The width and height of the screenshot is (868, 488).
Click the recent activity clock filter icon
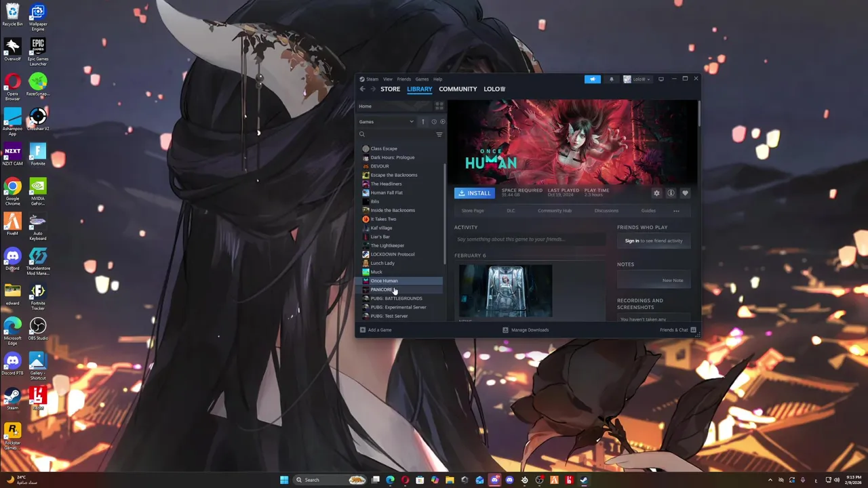434,122
